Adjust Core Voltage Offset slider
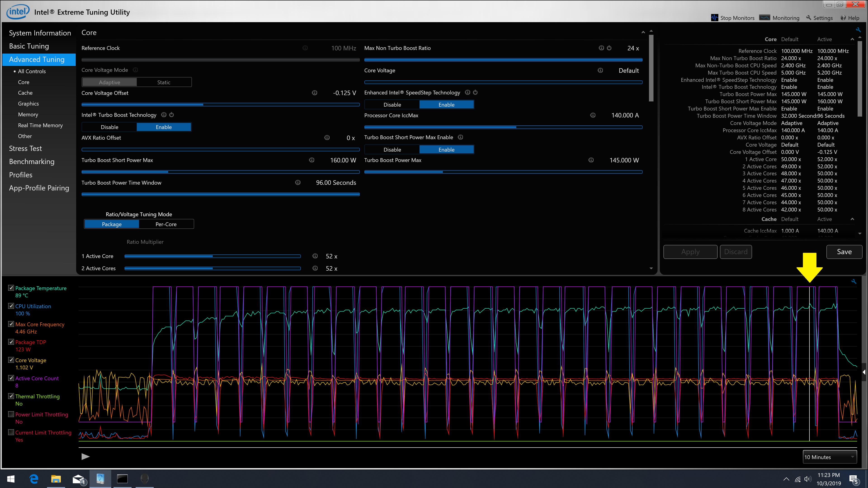868x488 pixels. point(220,104)
